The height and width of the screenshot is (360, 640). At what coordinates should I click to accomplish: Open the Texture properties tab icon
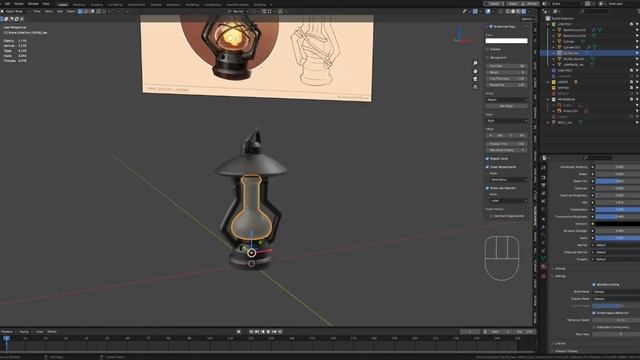click(x=543, y=276)
